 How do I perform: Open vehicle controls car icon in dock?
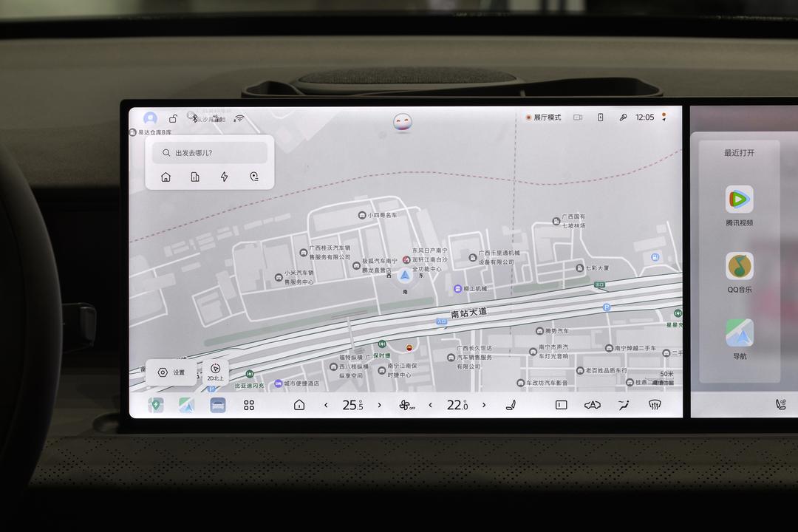[218, 405]
